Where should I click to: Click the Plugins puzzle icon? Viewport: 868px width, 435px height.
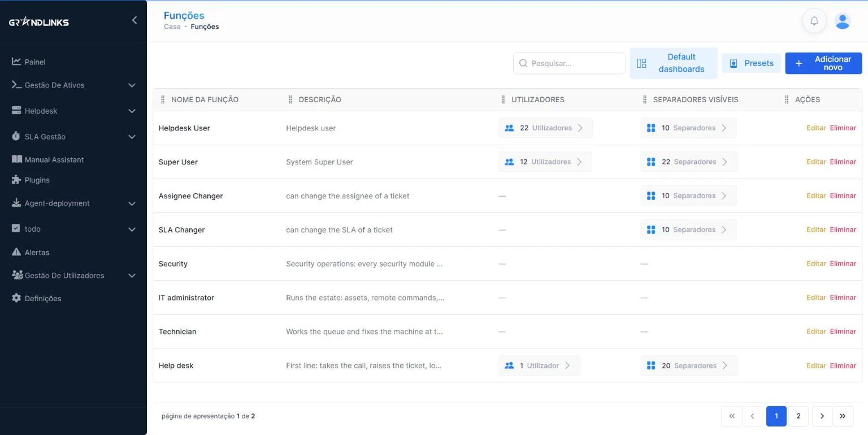pyautogui.click(x=16, y=180)
